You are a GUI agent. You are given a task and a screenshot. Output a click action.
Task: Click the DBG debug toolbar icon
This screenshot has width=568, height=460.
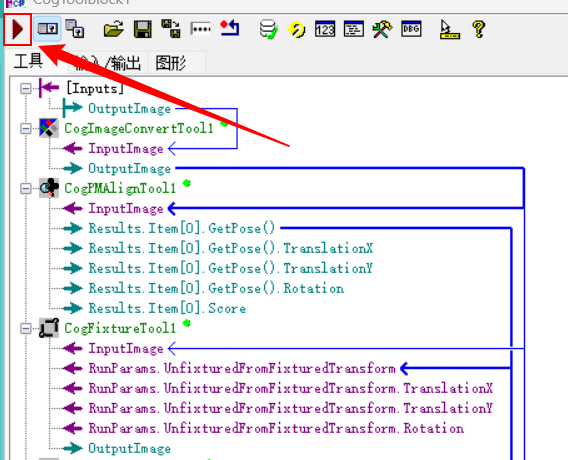411,29
